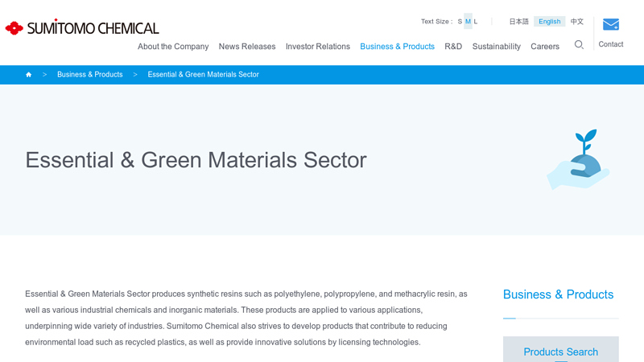Set text size to L
This screenshot has width=644, height=362.
[x=476, y=22]
